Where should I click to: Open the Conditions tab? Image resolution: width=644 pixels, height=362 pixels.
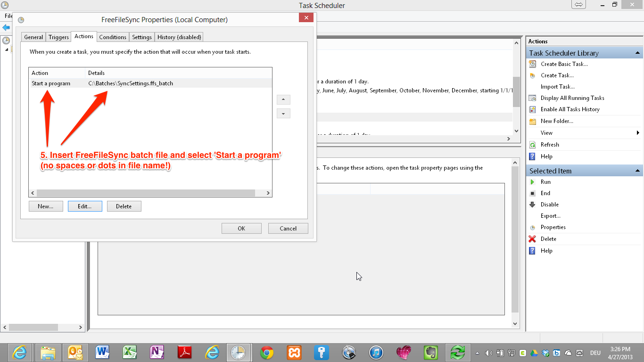[x=113, y=37]
